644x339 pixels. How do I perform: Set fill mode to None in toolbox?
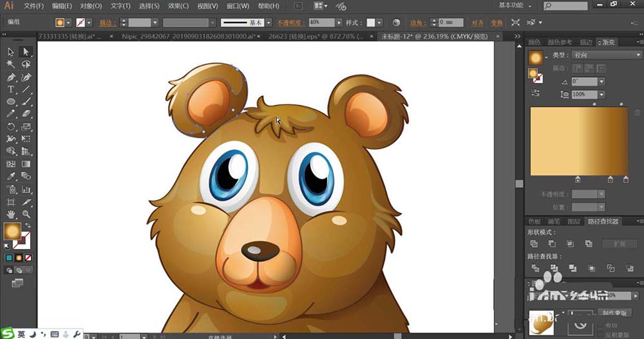pos(28,258)
